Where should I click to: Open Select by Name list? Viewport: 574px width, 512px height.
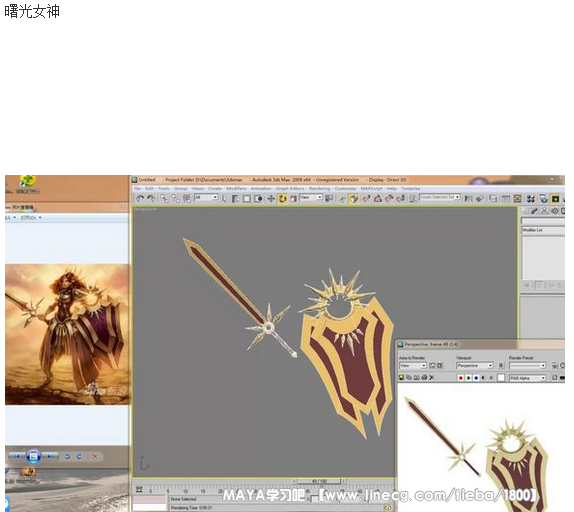coord(235,199)
